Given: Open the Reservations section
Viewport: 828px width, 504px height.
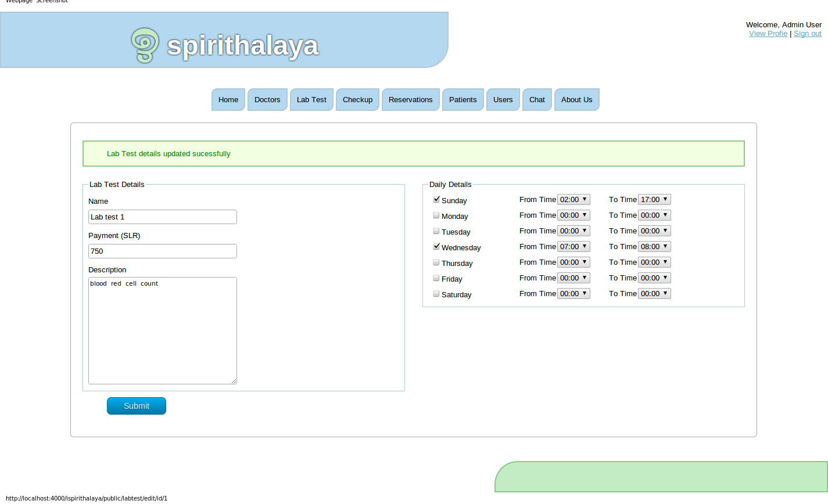Looking at the screenshot, I should (x=410, y=99).
